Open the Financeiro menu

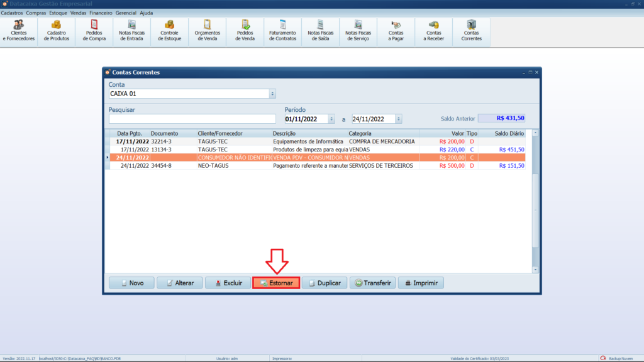pos(101,13)
